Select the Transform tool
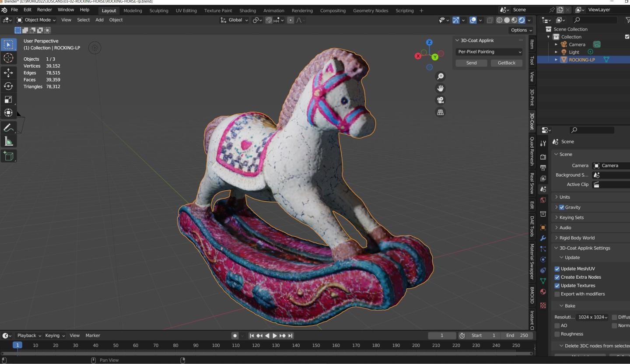Image resolution: width=630 pixels, height=364 pixels. click(8, 113)
